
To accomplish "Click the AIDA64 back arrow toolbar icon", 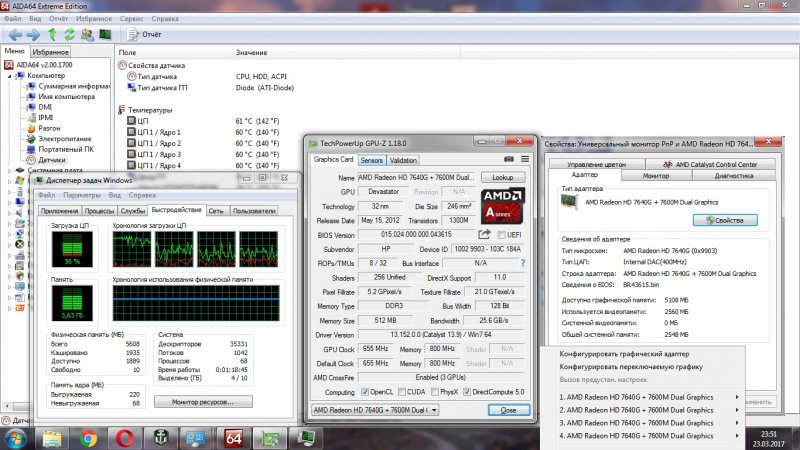I will point(15,34).
